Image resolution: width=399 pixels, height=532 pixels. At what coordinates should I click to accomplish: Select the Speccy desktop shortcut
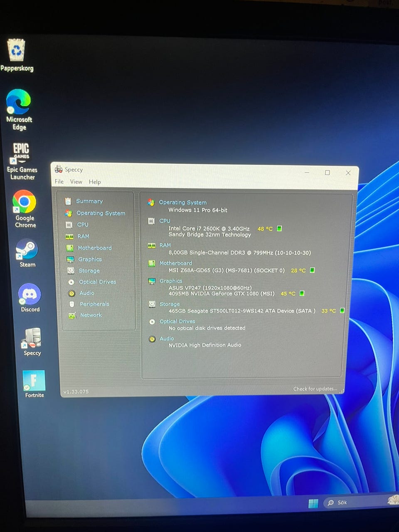pyautogui.click(x=32, y=339)
